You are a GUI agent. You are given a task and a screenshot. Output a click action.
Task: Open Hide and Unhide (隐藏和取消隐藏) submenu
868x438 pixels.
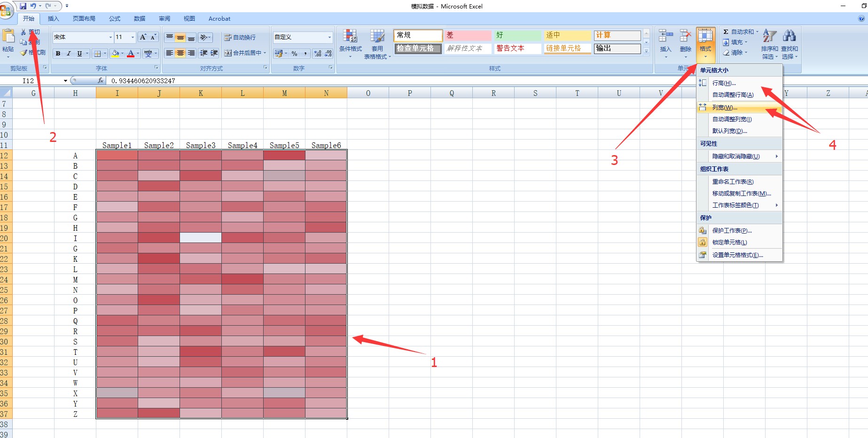739,156
